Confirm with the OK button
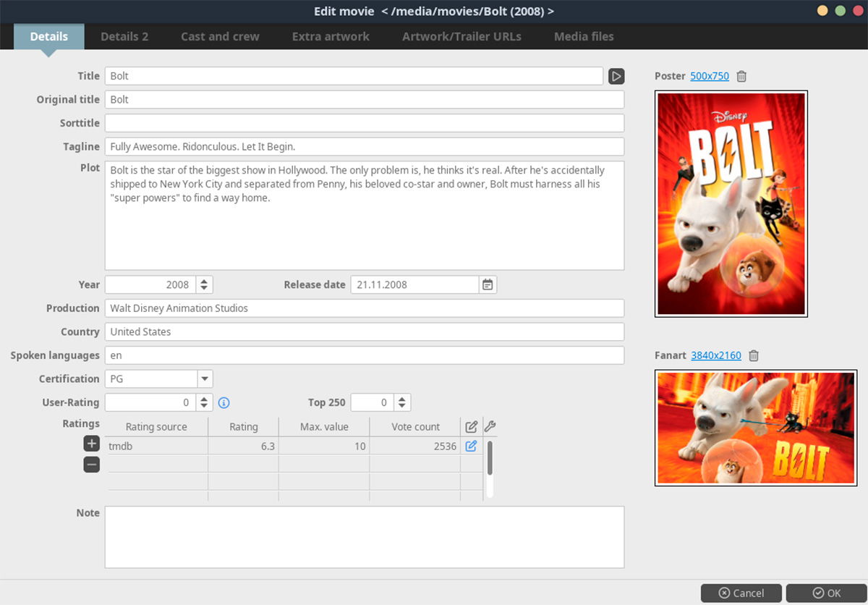Screen dimensions: 868x605 [826, 593]
